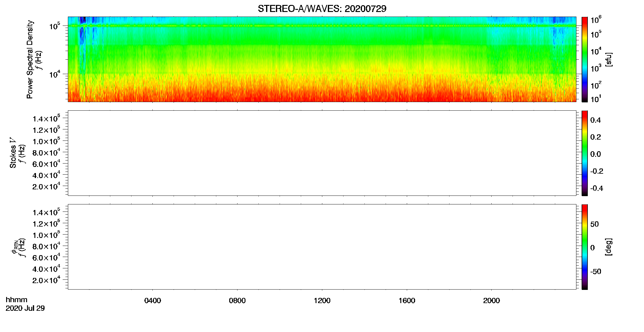Screen dimensions: 644x332
Task: Click the -0.2 label on Stokes color bar
Action: click(596, 171)
